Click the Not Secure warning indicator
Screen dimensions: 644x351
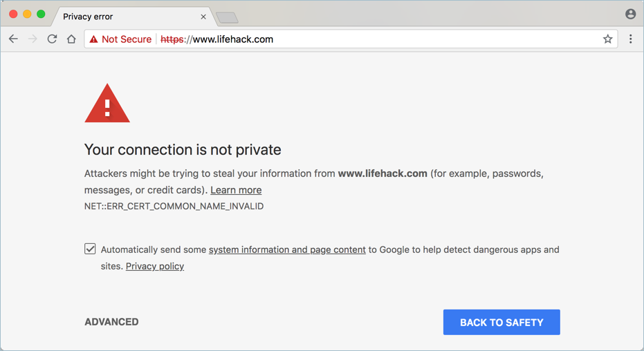(120, 39)
